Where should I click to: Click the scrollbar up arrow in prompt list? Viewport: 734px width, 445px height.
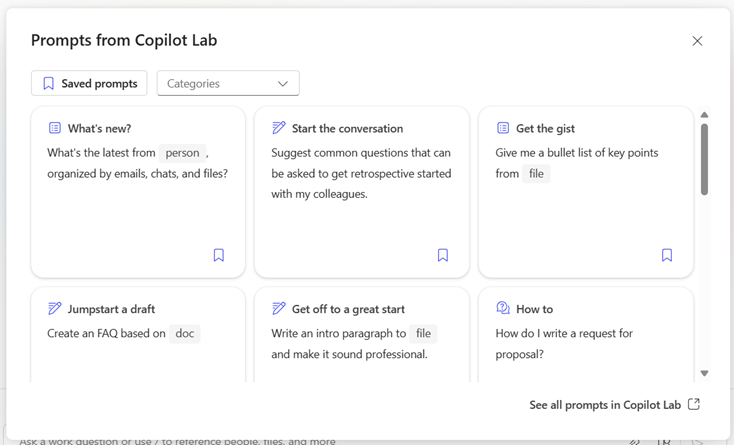click(x=705, y=115)
